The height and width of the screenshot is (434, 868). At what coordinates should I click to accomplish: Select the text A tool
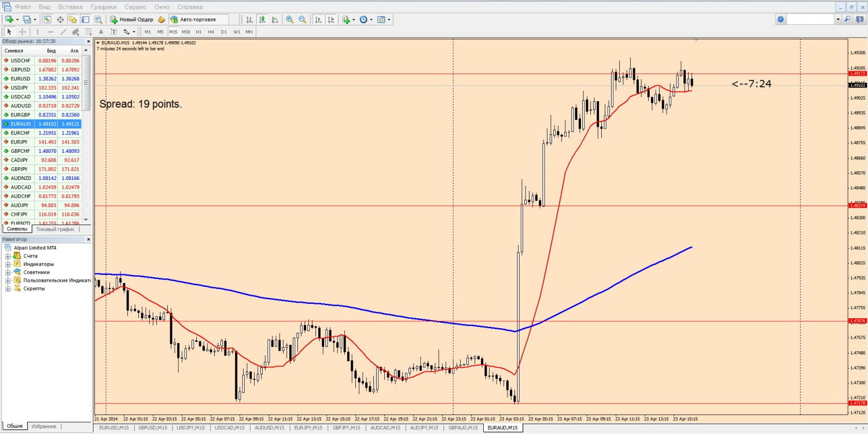click(101, 32)
